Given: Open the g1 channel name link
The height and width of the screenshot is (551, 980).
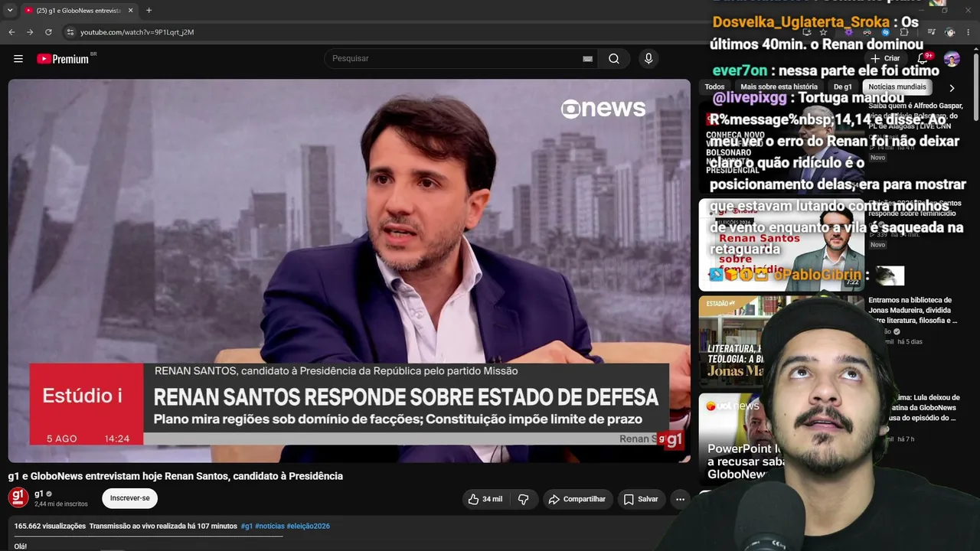Looking at the screenshot, I should click(39, 494).
